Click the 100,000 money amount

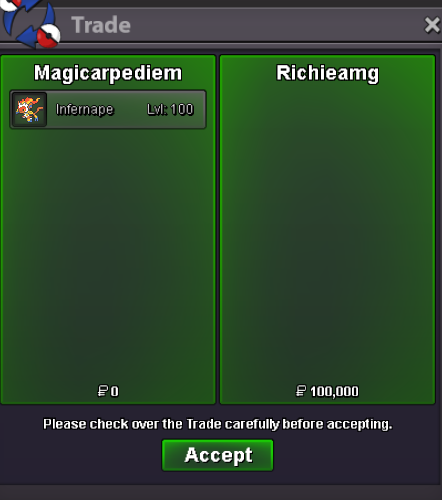(x=334, y=391)
